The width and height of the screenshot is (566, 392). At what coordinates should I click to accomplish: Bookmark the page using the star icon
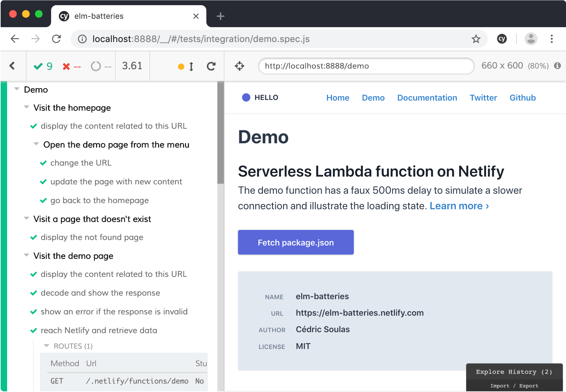[x=476, y=39]
